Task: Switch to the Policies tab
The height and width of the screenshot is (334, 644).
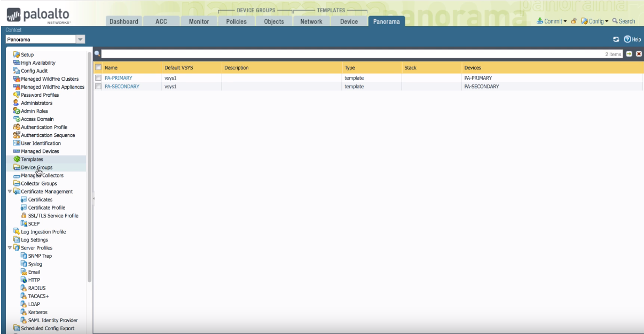Action: tap(236, 21)
